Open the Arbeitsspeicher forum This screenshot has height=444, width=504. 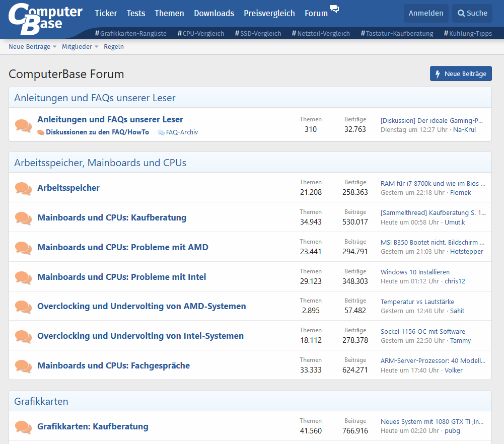(68, 188)
